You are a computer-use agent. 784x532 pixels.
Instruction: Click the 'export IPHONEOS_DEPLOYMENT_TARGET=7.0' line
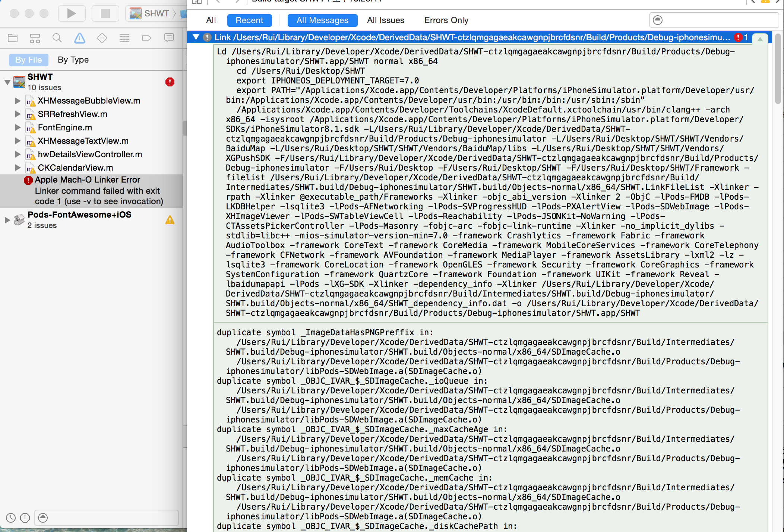pyautogui.click(x=328, y=80)
